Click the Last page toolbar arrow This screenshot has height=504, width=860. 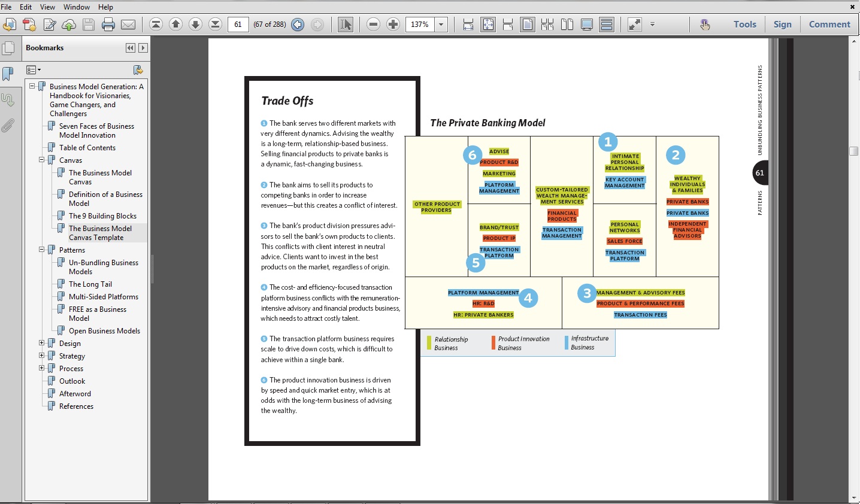point(215,25)
